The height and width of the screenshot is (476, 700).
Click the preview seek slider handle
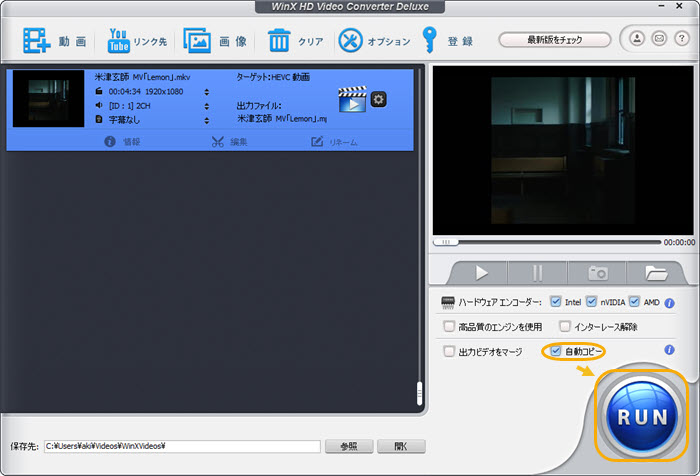(446, 242)
